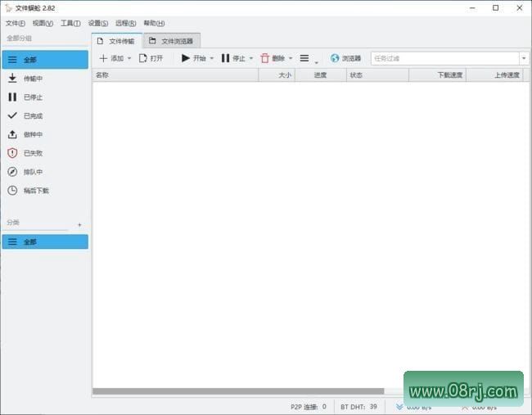
Task: Open the 远程(R) menu
Action: pyautogui.click(x=125, y=23)
